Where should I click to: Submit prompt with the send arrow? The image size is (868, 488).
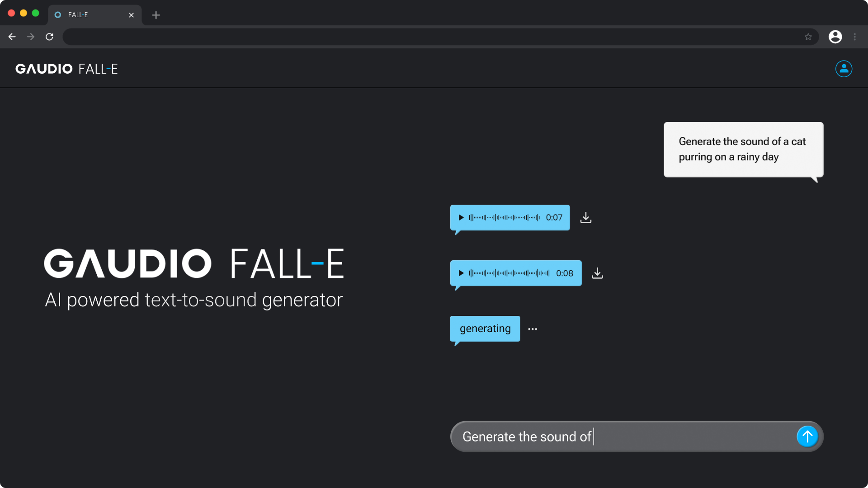[807, 436]
